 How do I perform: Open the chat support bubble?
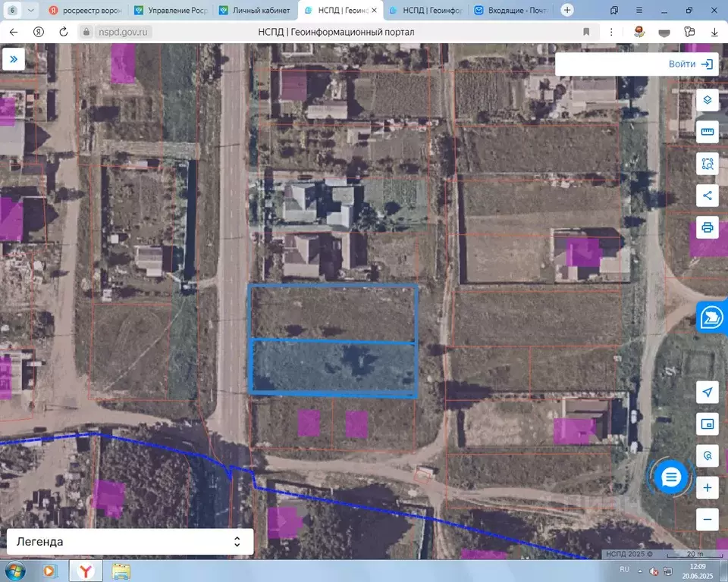(x=670, y=477)
